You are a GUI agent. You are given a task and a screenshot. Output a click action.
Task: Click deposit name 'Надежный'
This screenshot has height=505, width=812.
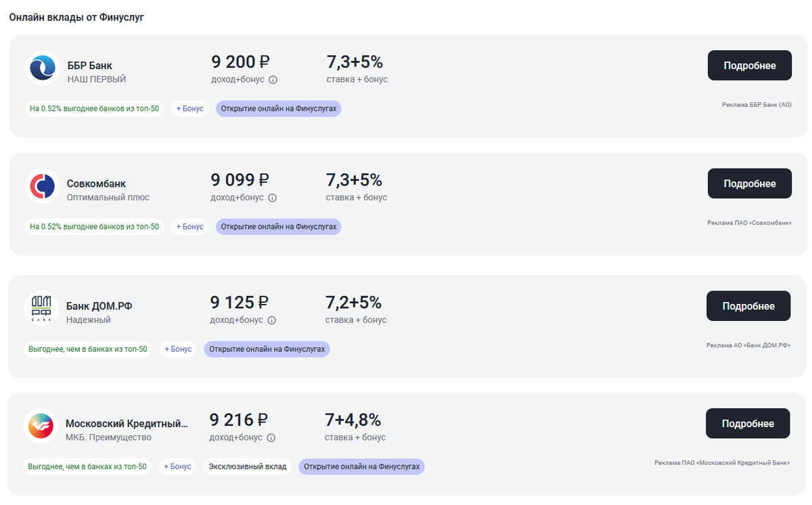(x=89, y=320)
